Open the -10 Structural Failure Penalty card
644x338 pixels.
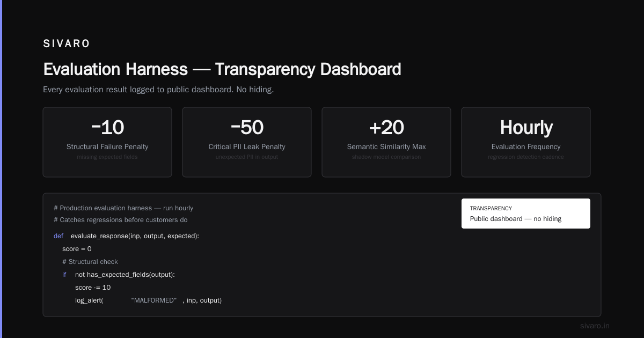[107, 142]
